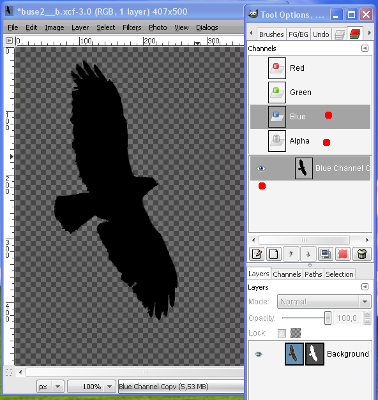Image resolution: width=378 pixels, height=400 pixels.
Task: Open the px unit dropdown
Action: tap(49, 387)
